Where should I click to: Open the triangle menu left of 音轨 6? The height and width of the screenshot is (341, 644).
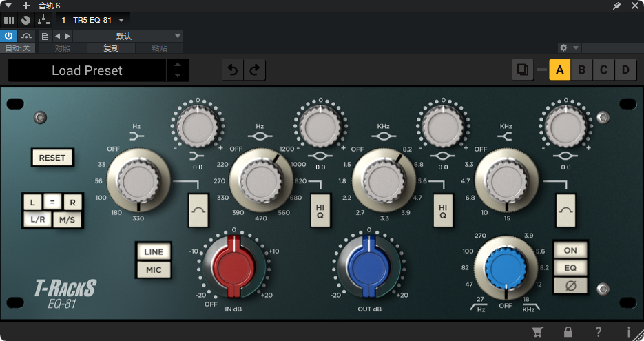coord(8,6)
